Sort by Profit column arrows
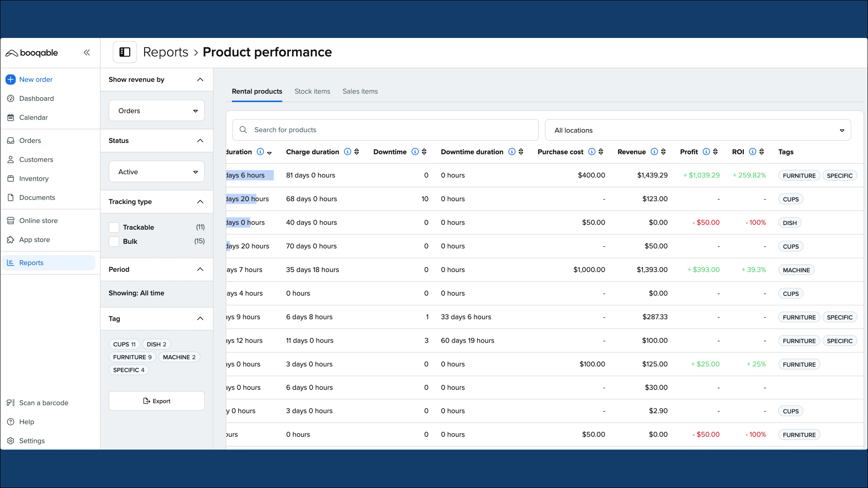The height and width of the screenshot is (488, 868). pyautogui.click(x=715, y=152)
